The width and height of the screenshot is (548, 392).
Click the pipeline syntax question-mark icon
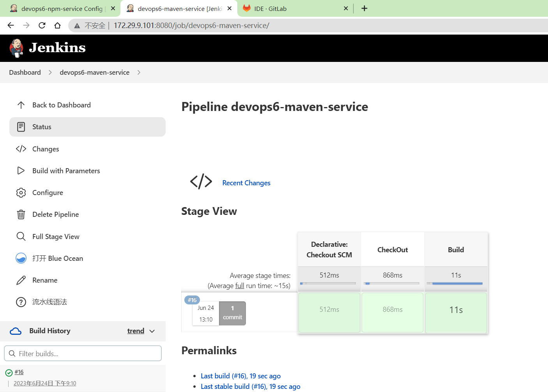click(x=21, y=302)
